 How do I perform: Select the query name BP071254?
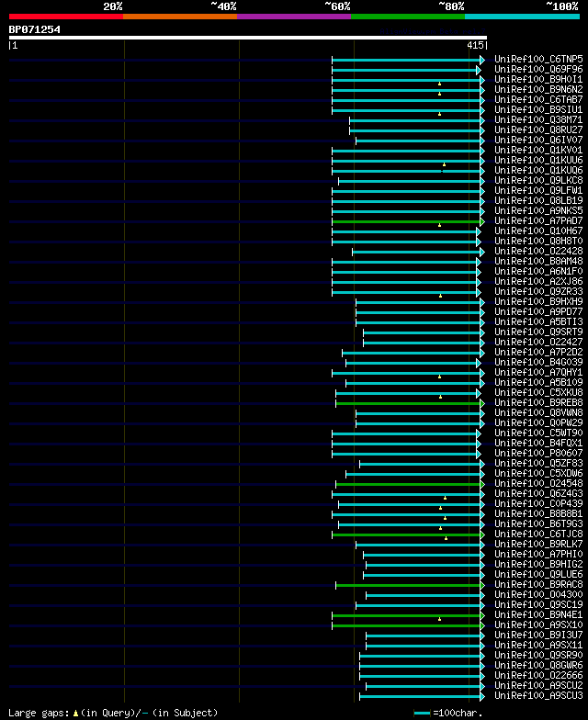(35, 29)
